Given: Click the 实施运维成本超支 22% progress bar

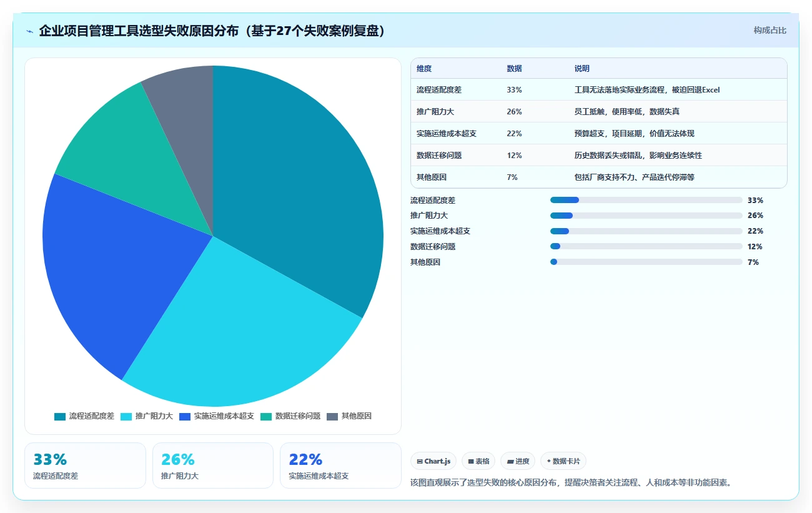Looking at the screenshot, I should (646, 231).
